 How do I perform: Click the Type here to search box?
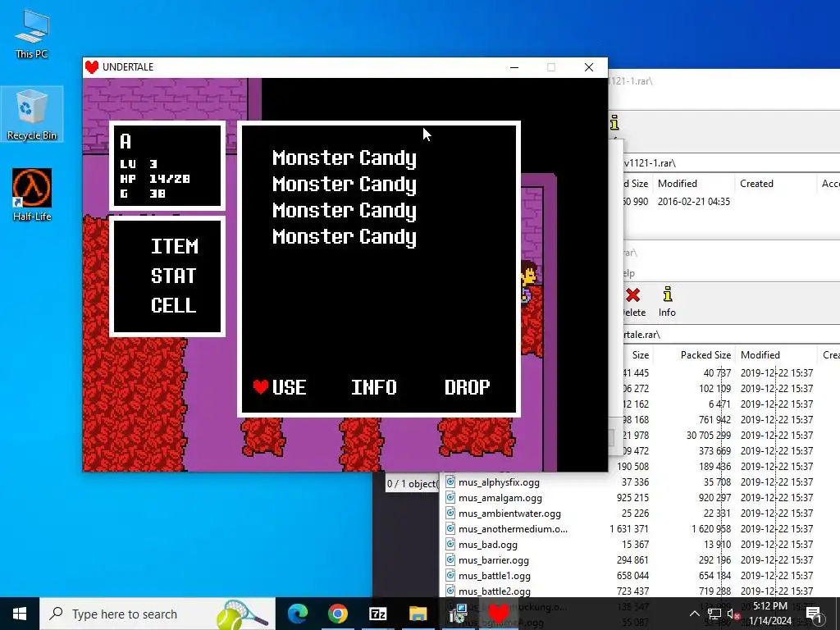click(157, 614)
